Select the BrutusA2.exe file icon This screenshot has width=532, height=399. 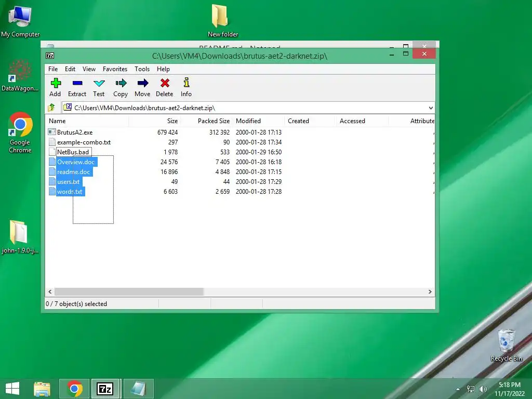(x=52, y=132)
